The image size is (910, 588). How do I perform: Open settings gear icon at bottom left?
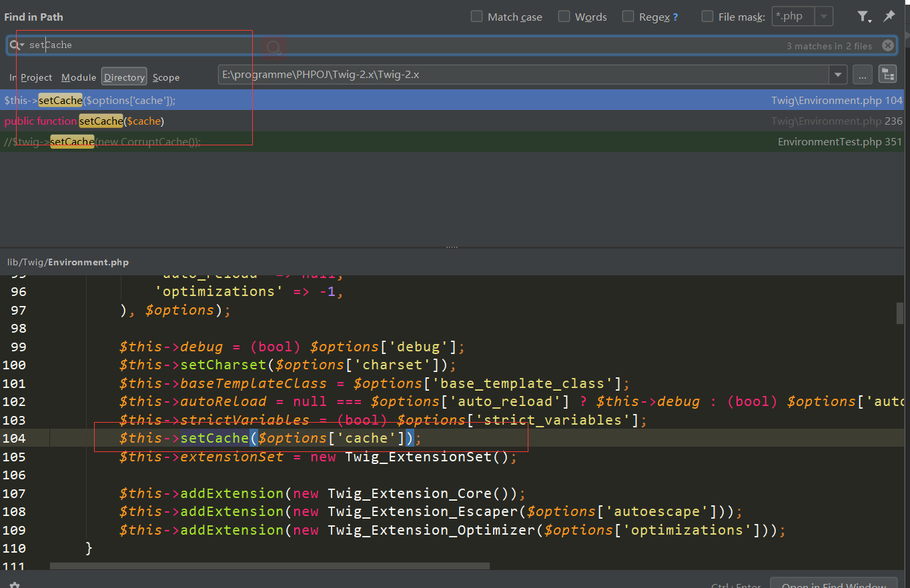[15, 585]
